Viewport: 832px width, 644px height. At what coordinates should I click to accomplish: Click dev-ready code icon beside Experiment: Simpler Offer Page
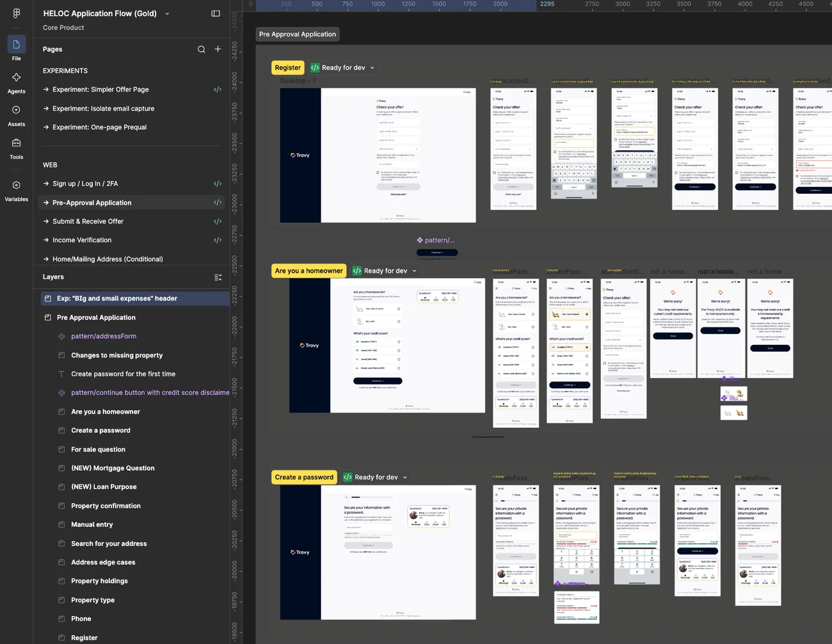pyautogui.click(x=218, y=90)
